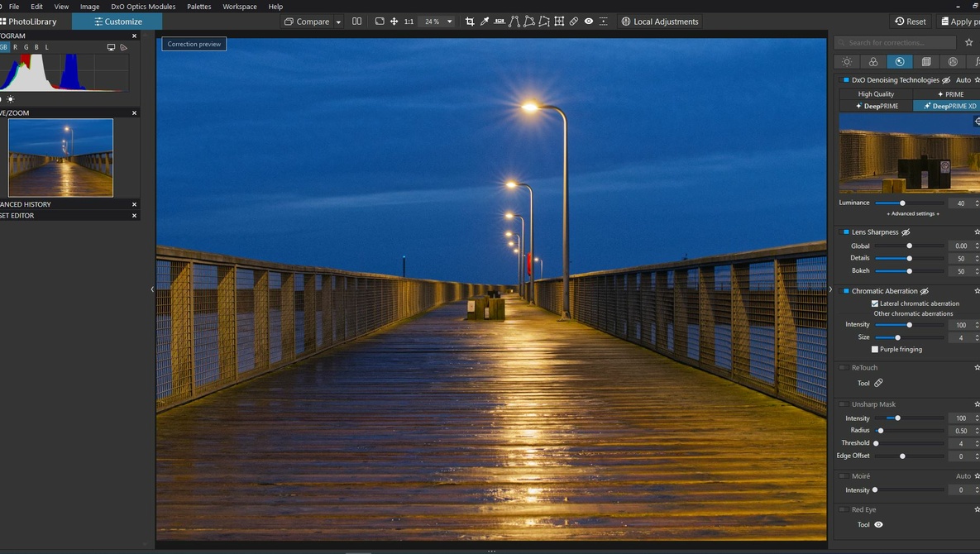
Task: Toggle the side-by-side view icon
Action: (357, 21)
